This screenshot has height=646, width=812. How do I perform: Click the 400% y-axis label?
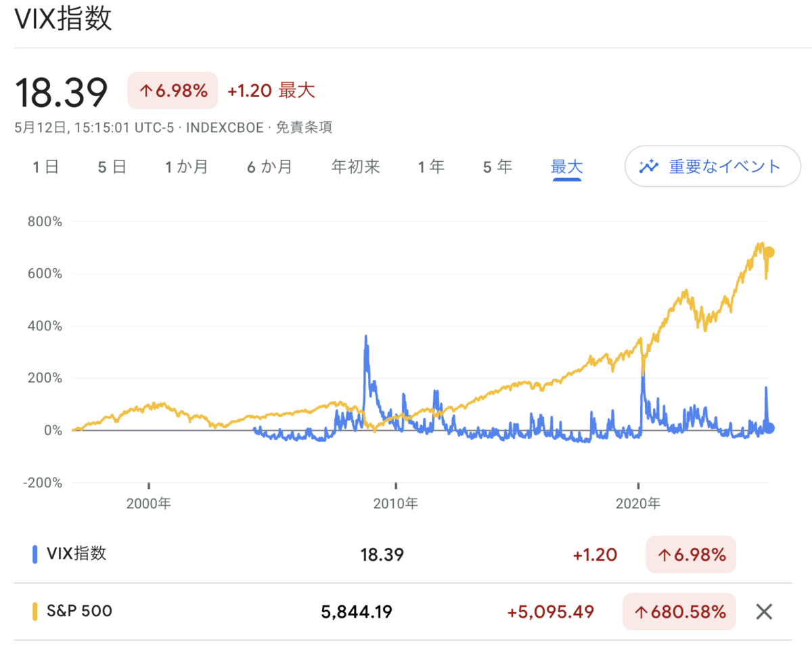pyautogui.click(x=45, y=326)
